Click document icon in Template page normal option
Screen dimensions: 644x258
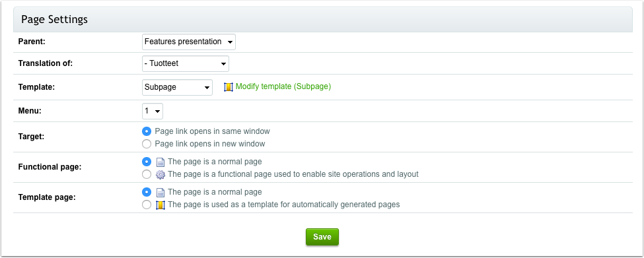click(161, 193)
